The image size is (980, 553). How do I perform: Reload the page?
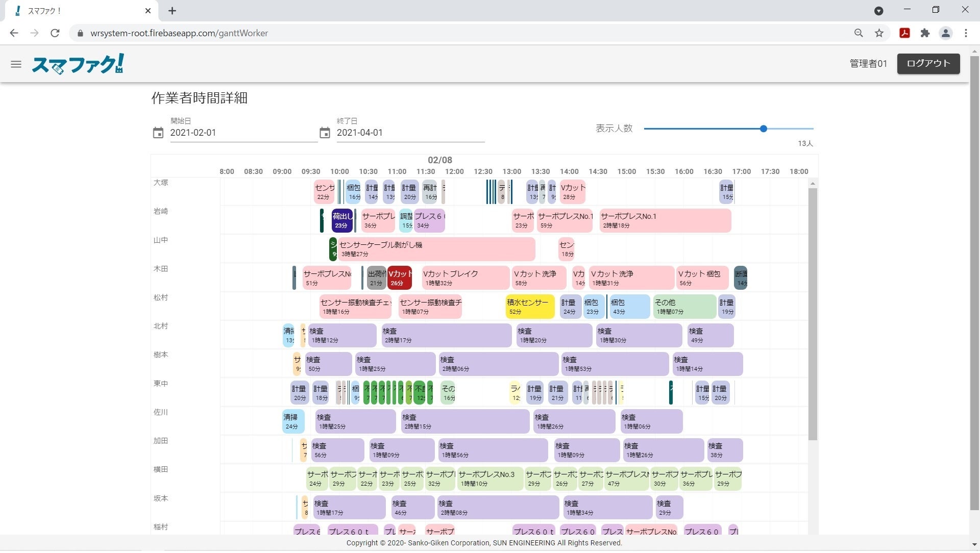[55, 33]
